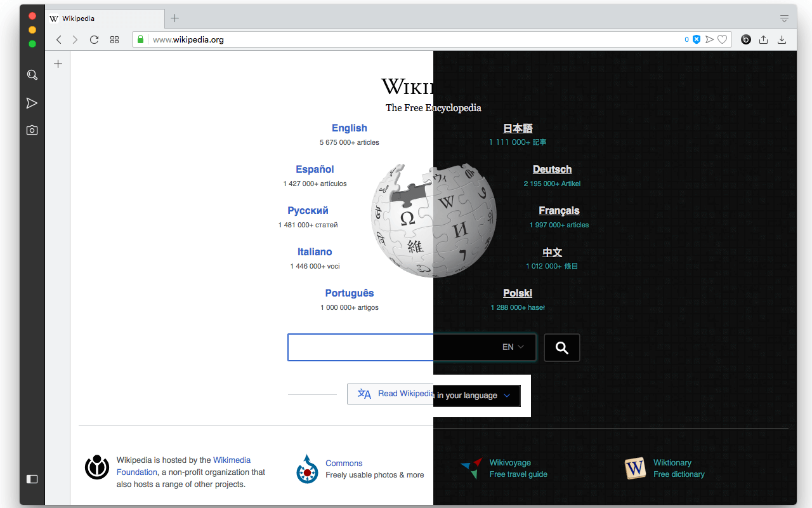Open the Commons project link
812x508 pixels.
[x=344, y=463]
